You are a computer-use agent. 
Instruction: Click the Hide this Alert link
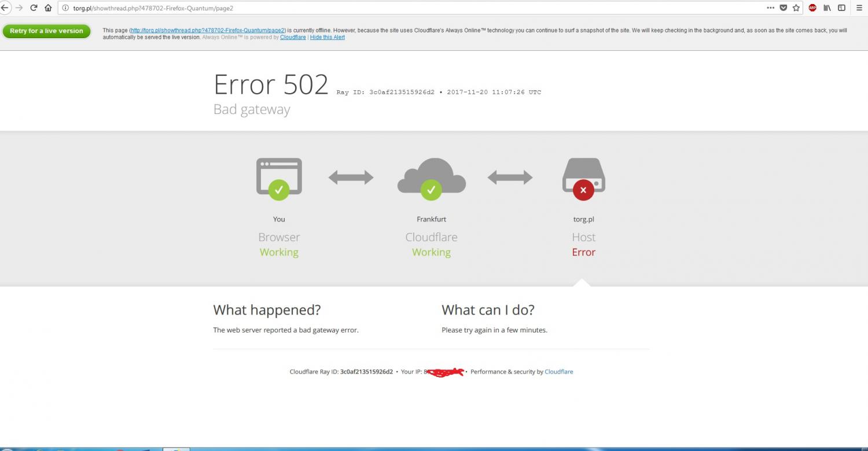point(328,37)
